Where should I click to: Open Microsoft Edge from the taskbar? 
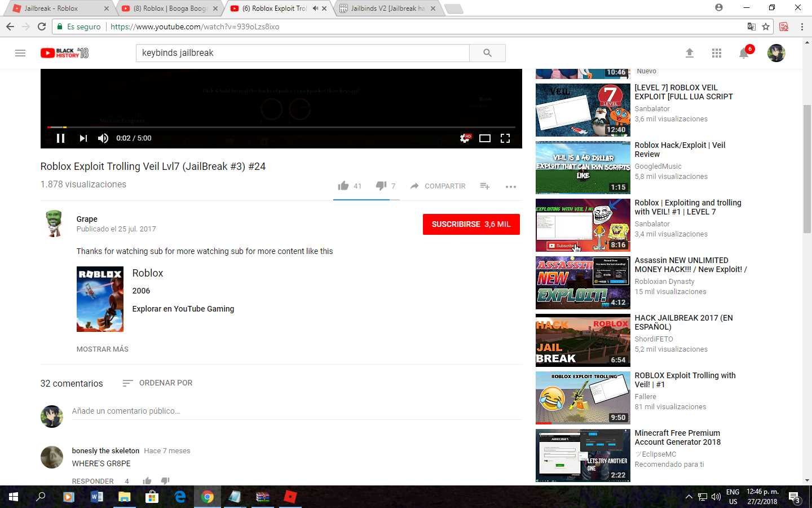point(180,497)
